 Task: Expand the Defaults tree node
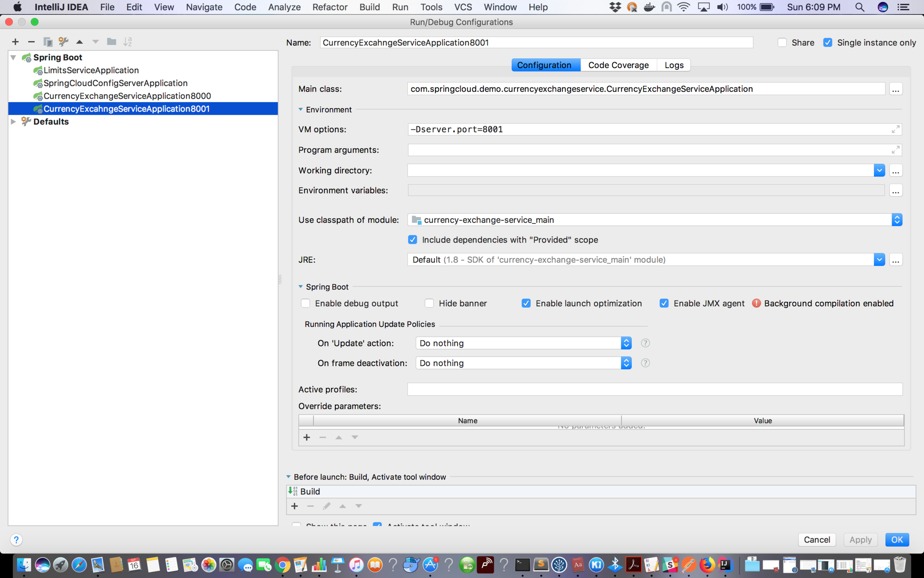14,122
